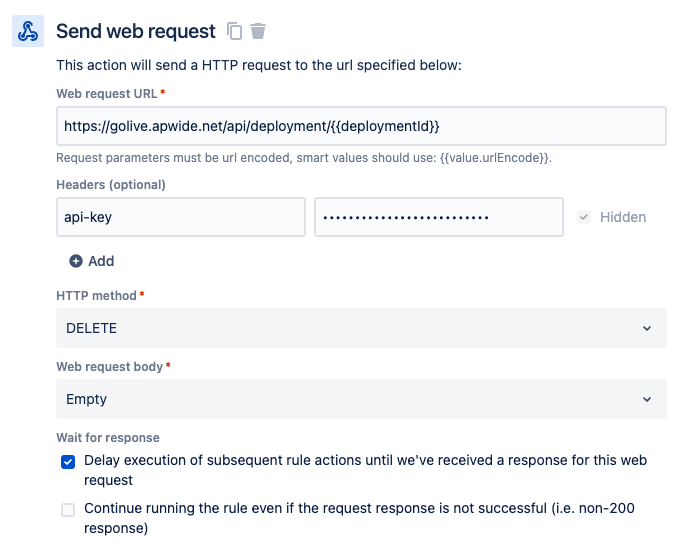Click into the Web request URL field

[360, 126]
